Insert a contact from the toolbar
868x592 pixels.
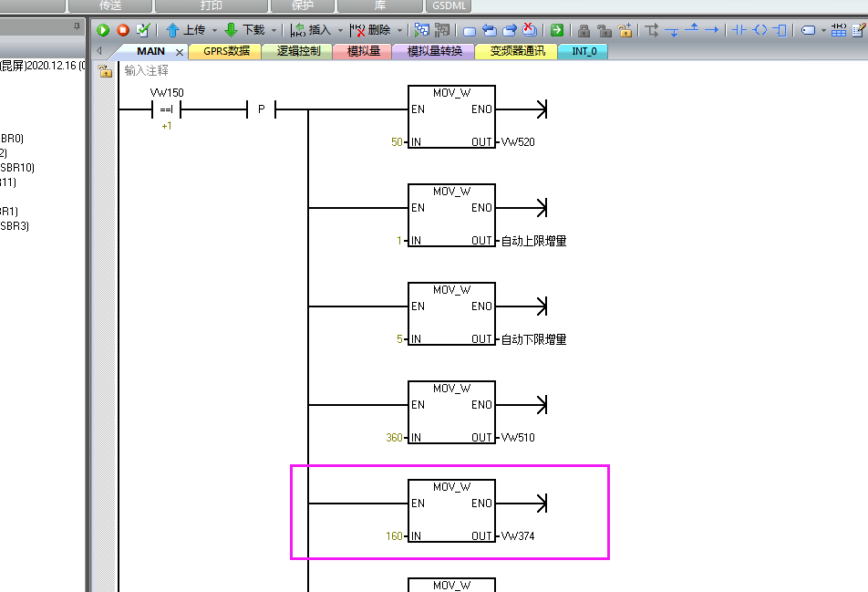(x=739, y=30)
